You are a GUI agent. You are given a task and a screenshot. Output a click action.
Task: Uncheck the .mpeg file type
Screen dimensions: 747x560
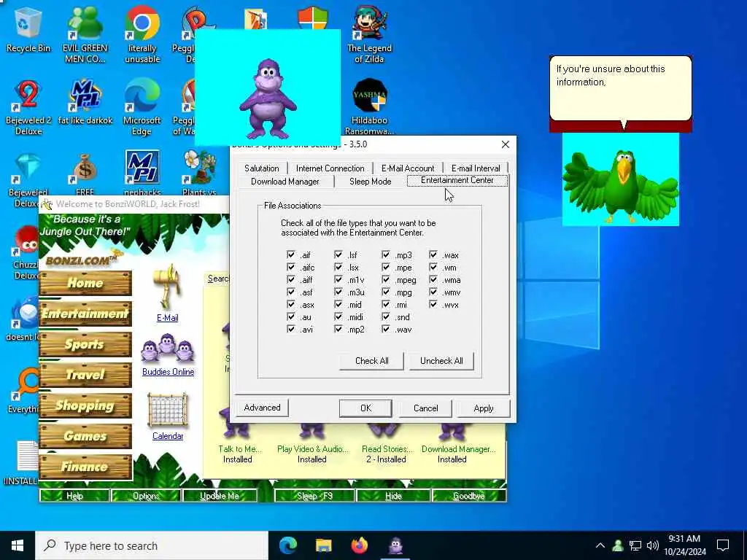385,279
